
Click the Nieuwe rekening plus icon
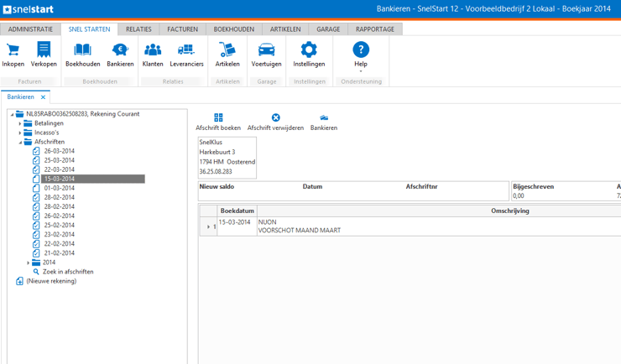click(x=19, y=281)
